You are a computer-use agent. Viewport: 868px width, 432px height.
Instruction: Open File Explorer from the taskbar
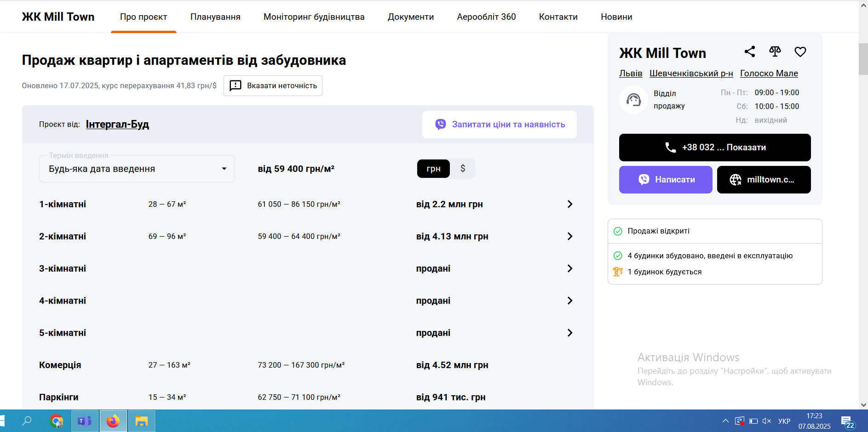pyautogui.click(x=142, y=421)
